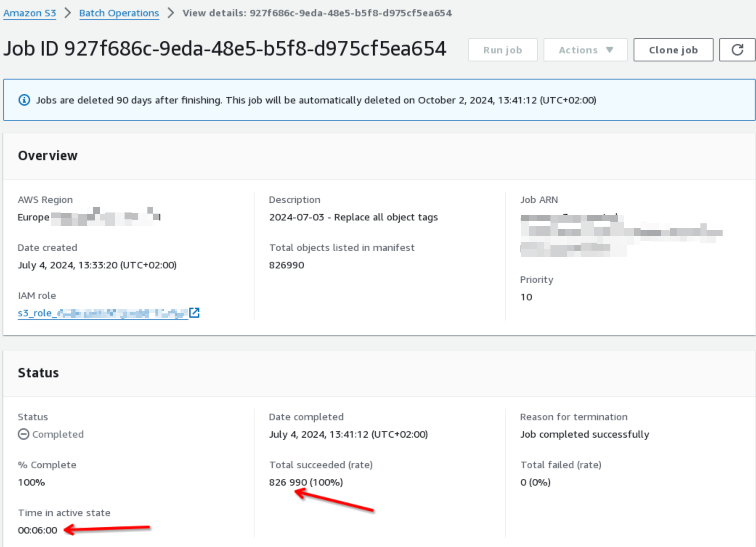Click the time in active state value
The height and width of the screenshot is (547, 756).
click(x=38, y=530)
